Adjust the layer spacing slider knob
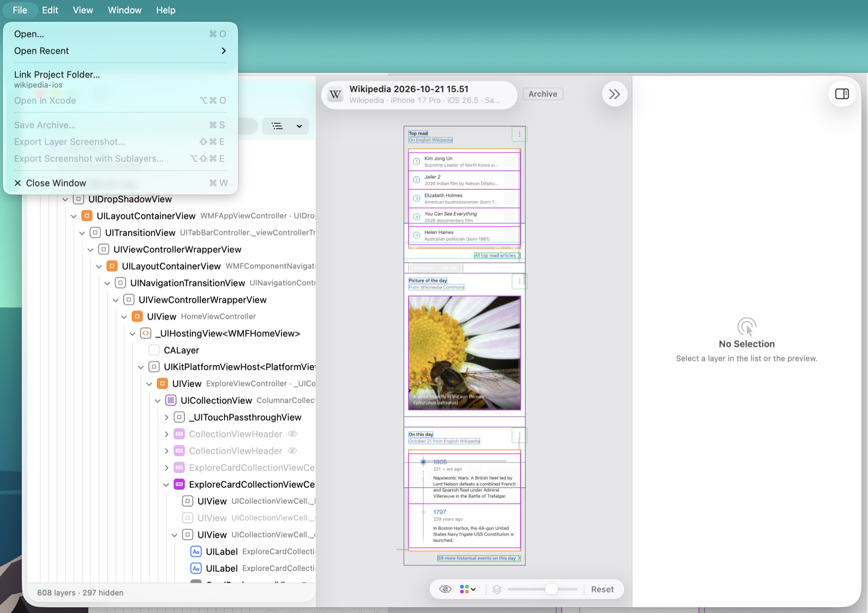Screen dimensions: 868x613 (x=551, y=589)
